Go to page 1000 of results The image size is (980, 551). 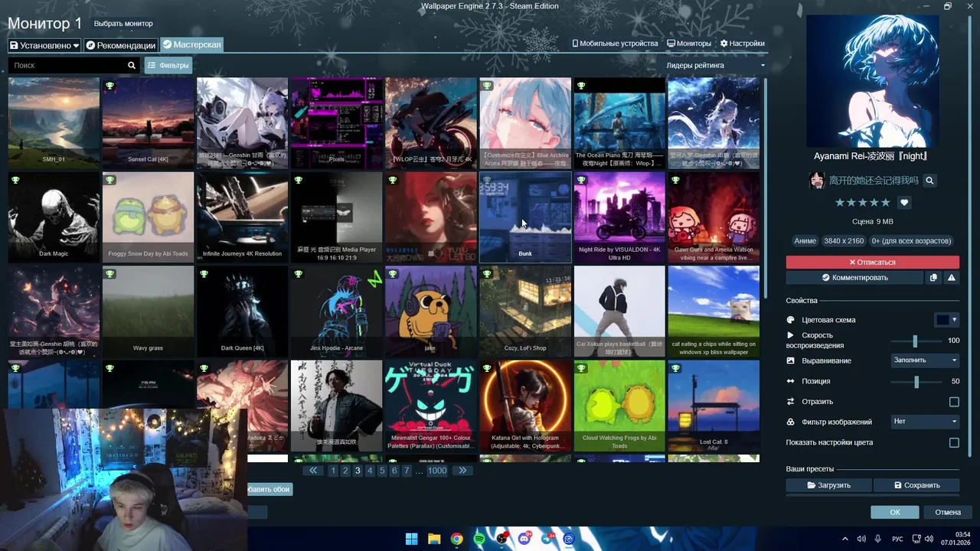[x=437, y=471]
